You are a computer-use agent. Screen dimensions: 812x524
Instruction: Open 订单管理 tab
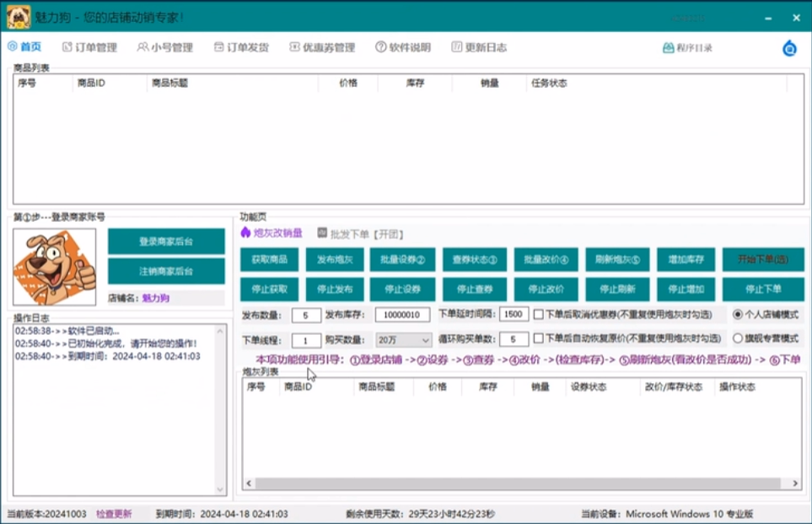pos(89,47)
